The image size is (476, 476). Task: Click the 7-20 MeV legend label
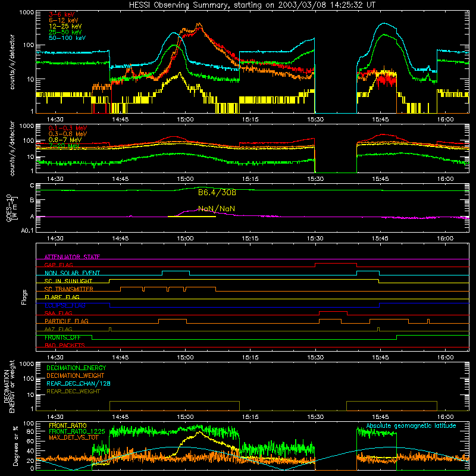tap(64, 145)
